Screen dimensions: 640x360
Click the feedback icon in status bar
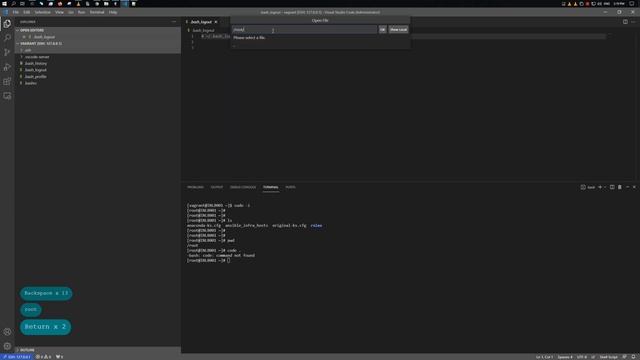click(x=624, y=357)
